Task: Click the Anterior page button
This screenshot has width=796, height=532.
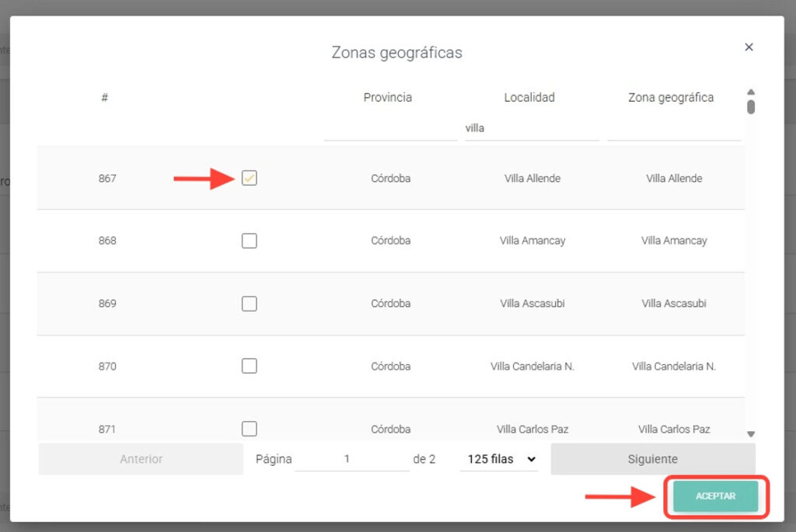Action: coord(141,459)
